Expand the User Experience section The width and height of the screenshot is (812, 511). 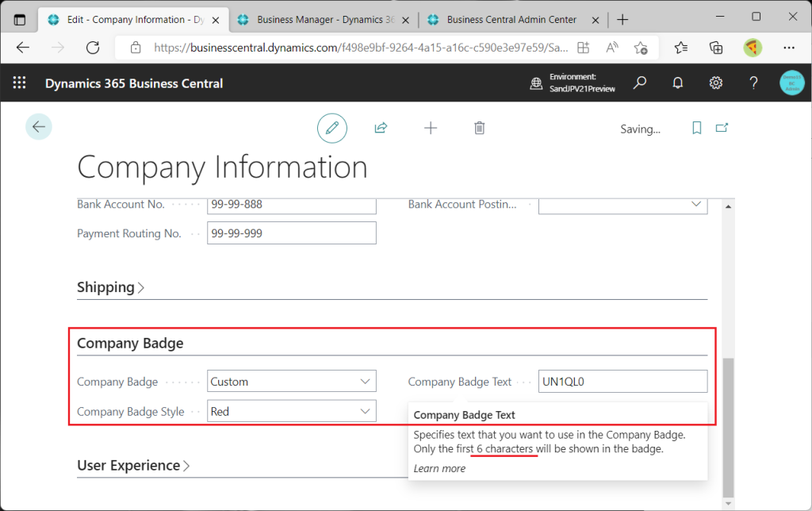tap(133, 466)
